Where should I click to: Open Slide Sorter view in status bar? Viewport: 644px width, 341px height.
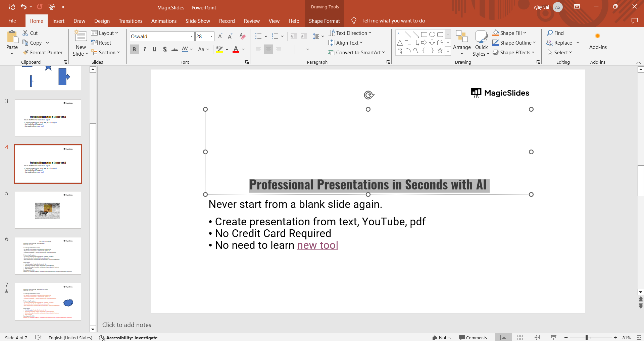[x=520, y=337]
